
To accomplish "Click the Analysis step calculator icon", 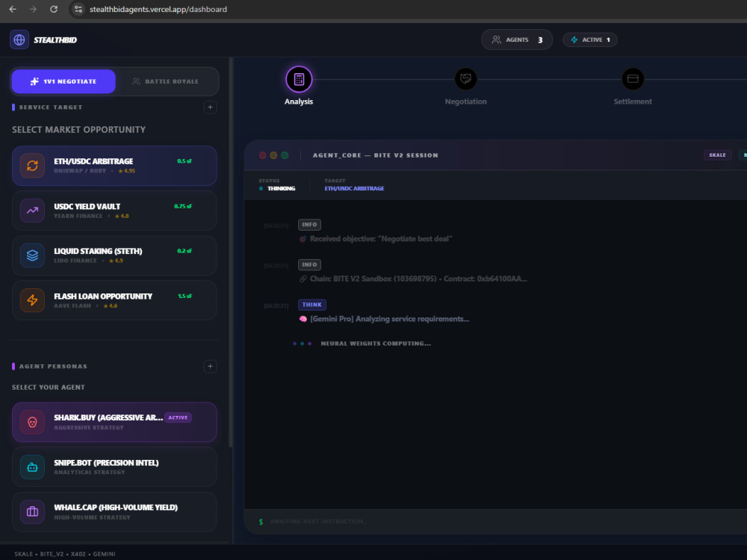I will (299, 79).
